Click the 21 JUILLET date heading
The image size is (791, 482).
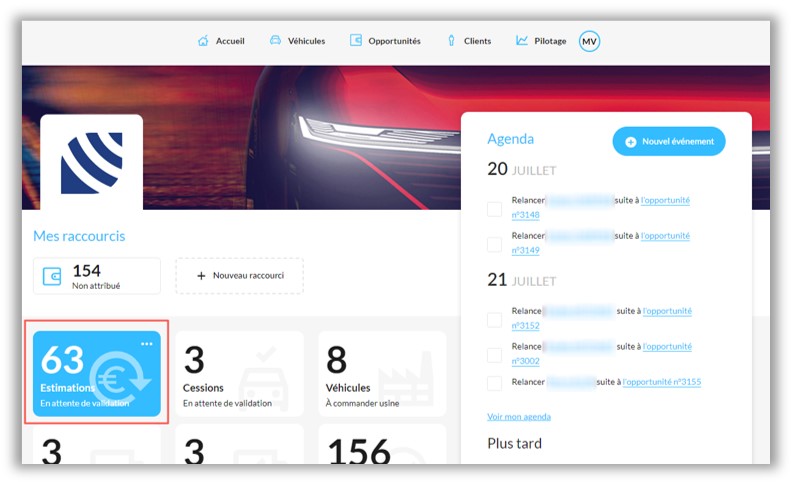[x=522, y=280]
